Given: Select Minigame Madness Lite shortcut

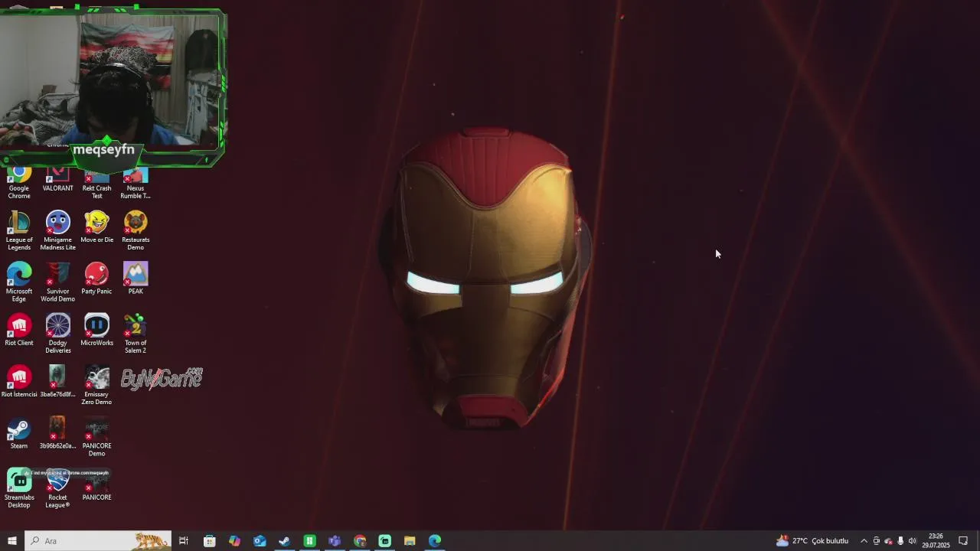Looking at the screenshot, I should pos(58,231).
